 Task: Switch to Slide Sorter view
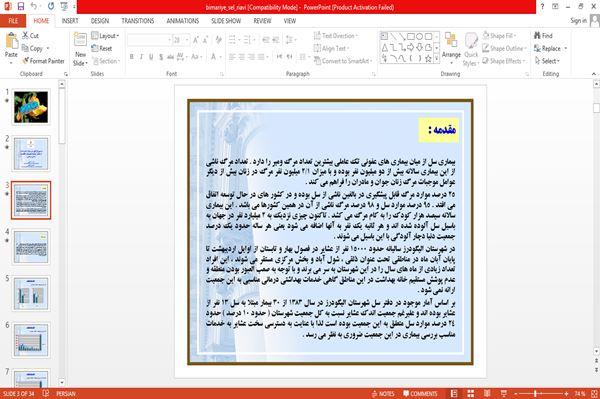pos(471,394)
